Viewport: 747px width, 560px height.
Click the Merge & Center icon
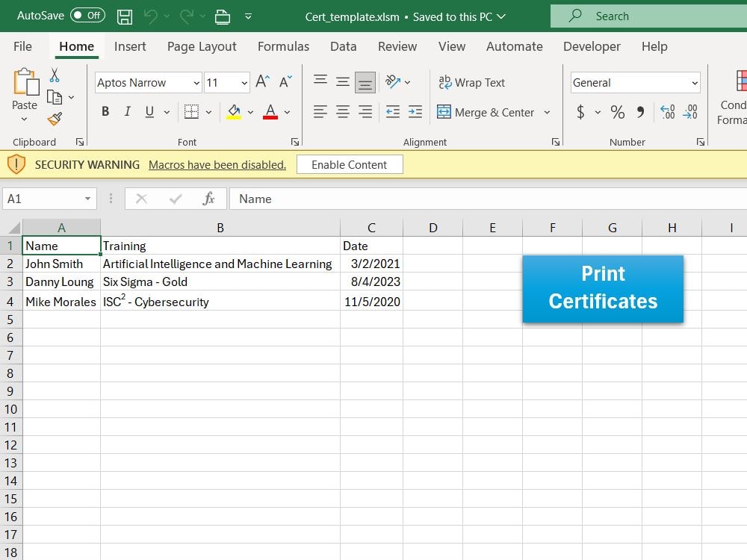(x=444, y=112)
